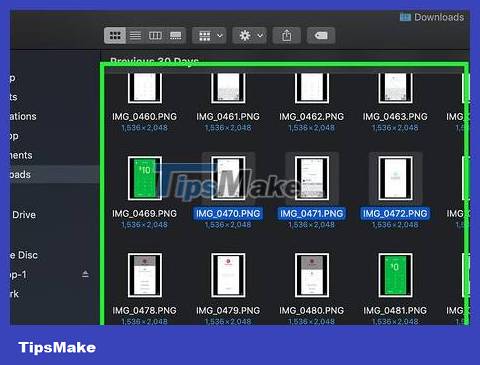480x365 pixels.
Task: Click the IMG_0472.PNG thumbnail
Action: (x=395, y=178)
